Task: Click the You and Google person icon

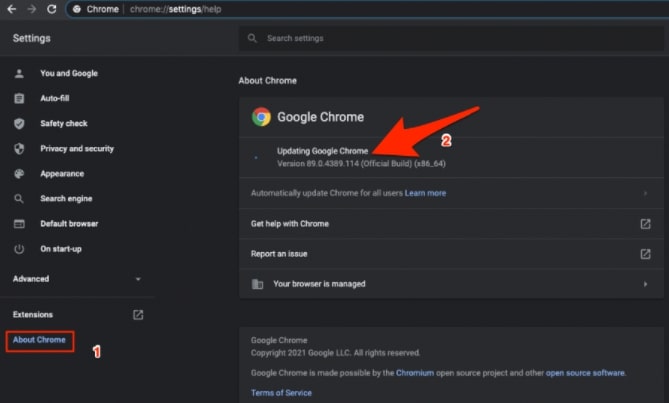Action: click(x=19, y=73)
